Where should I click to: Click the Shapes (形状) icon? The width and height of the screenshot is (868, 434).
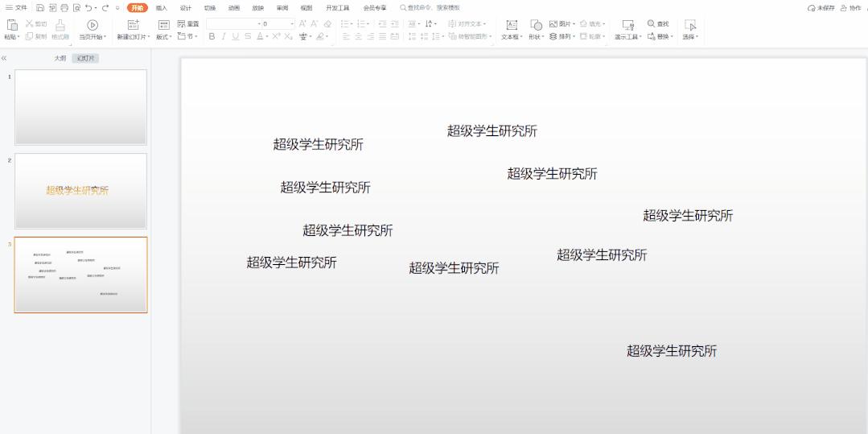pos(536,25)
